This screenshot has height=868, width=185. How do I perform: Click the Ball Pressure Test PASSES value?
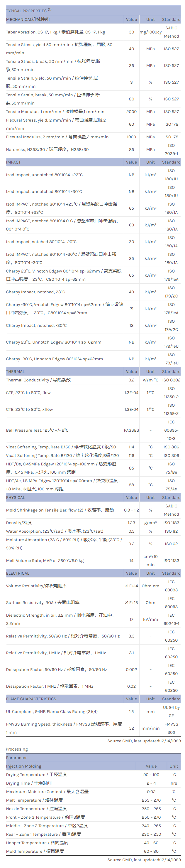131,430
